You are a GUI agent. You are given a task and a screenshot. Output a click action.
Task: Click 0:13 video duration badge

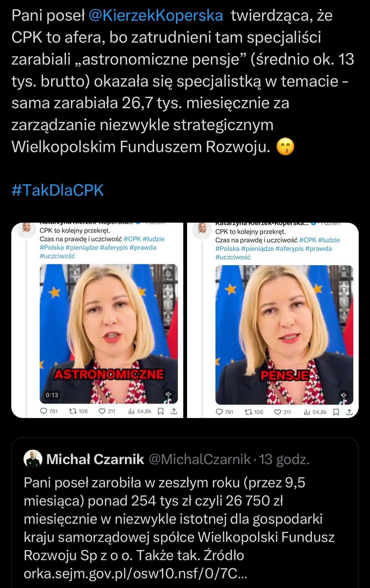(x=52, y=395)
